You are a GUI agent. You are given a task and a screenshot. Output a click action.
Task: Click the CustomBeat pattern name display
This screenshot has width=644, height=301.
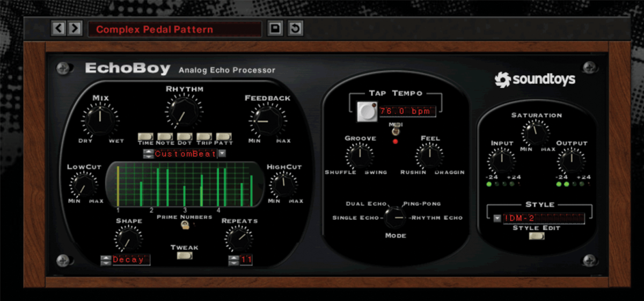185,154
